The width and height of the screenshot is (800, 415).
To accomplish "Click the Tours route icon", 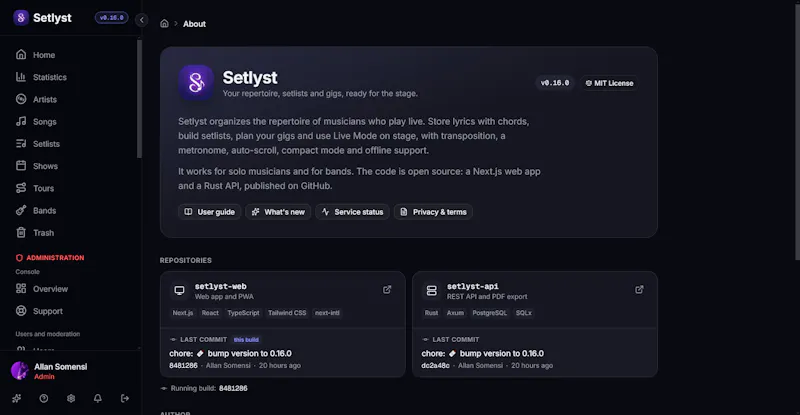I will point(21,188).
